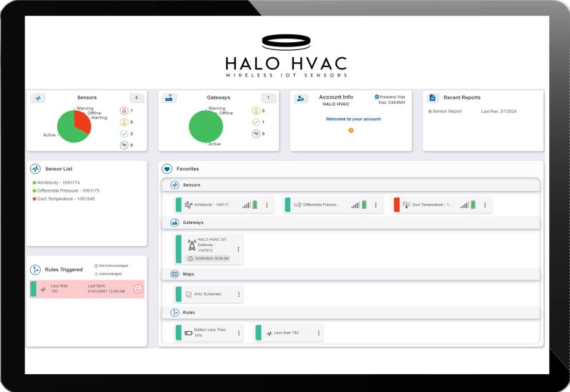Click the warning icon in Sensors card
570x392 pixels.
[124, 122]
